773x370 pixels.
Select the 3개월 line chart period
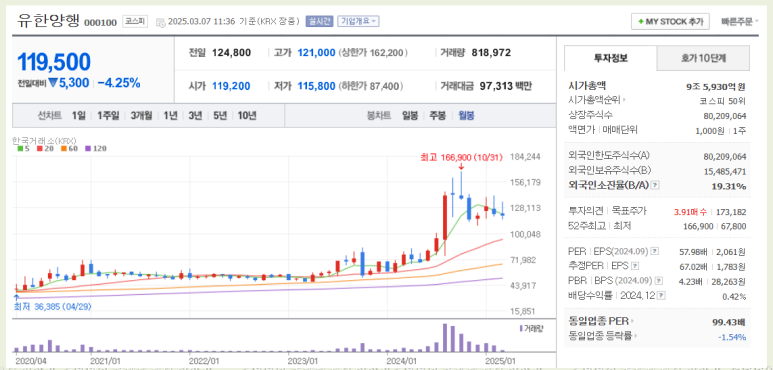[x=141, y=116]
